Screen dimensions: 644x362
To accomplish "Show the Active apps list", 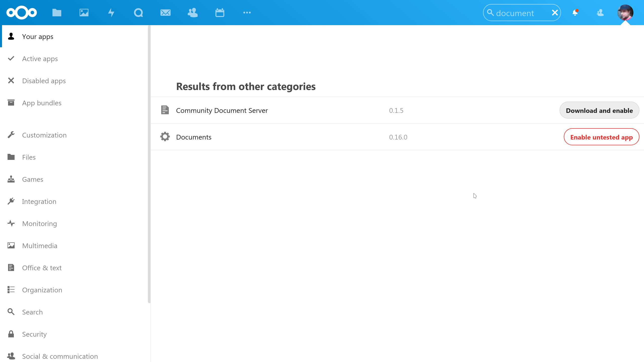I will click(75, 59).
